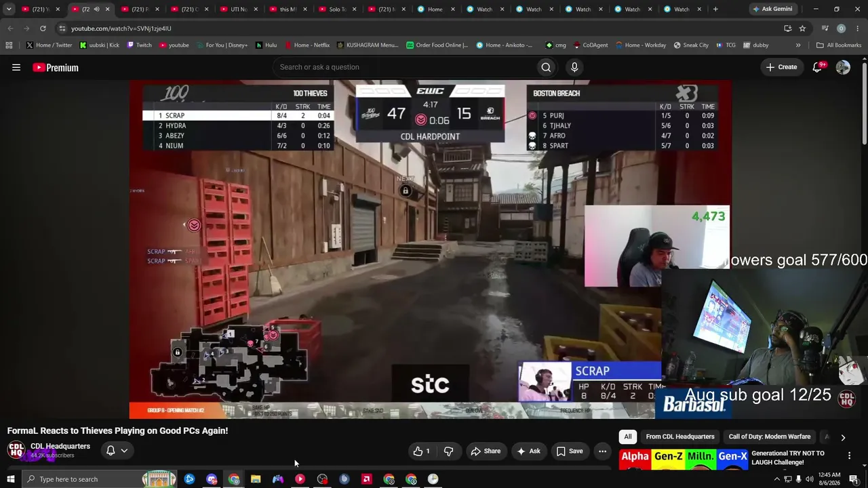The width and height of the screenshot is (868, 488).
Task: Open CDL Headquarters channel avatar
Action: tap(16, 450)
